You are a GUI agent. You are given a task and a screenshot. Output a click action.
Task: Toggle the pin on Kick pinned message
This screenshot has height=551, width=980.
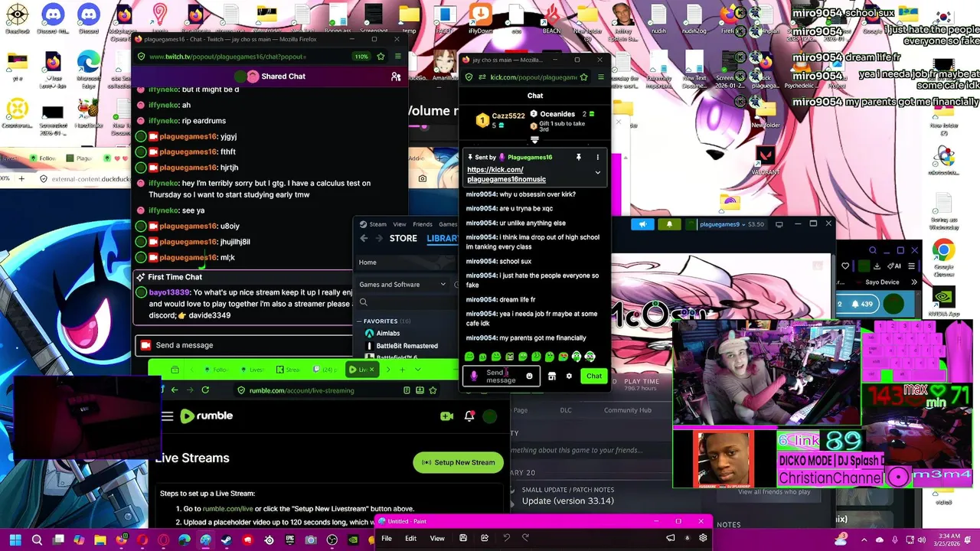click(x=578, y=157)
